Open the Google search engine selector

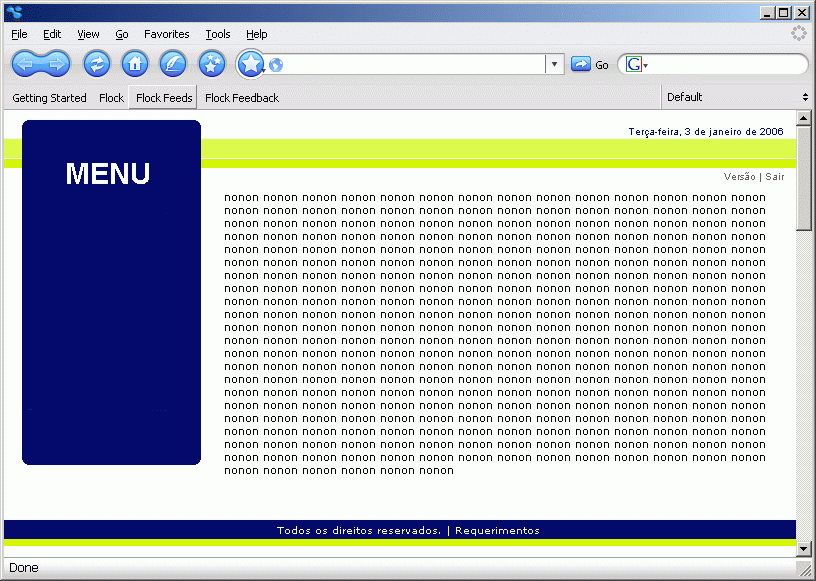click(636, 65)
